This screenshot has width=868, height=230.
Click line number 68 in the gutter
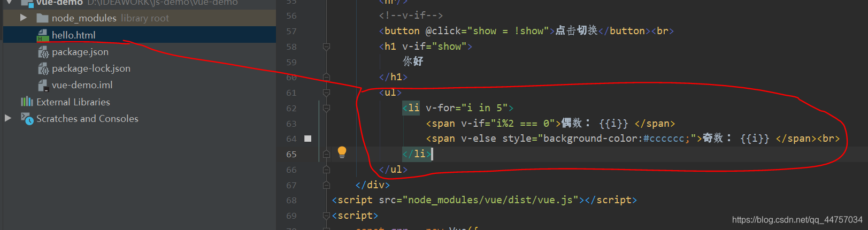click(x=291, y=201)
